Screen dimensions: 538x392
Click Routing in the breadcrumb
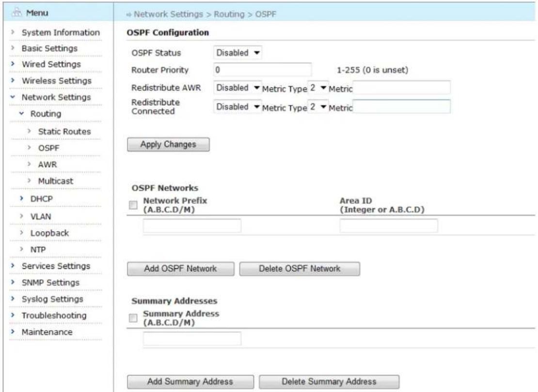[229, 14]
